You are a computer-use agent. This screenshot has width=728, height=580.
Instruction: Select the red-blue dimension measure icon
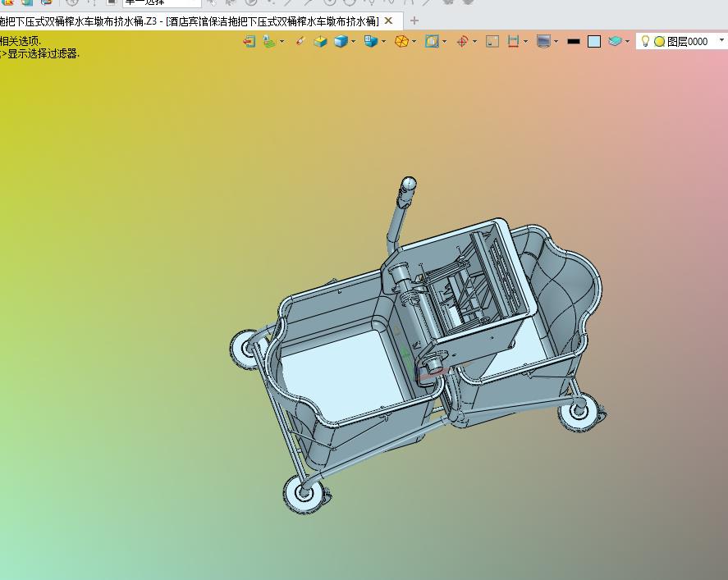(x=513, y=41)
